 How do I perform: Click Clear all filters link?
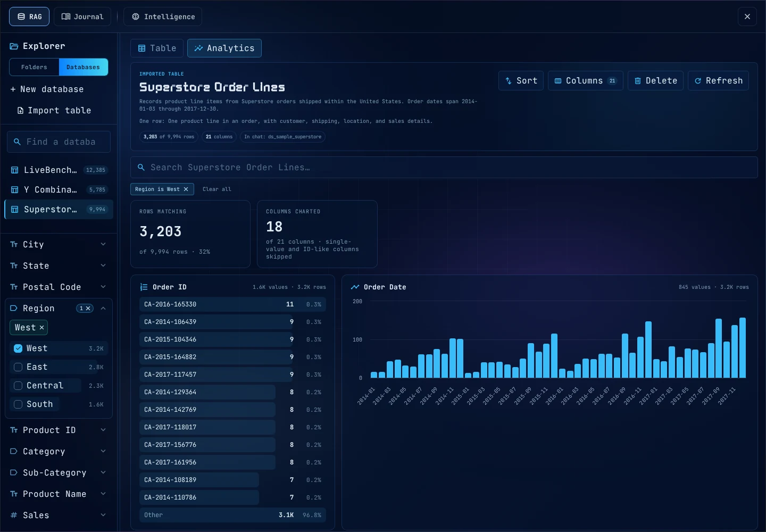(217, 189)
